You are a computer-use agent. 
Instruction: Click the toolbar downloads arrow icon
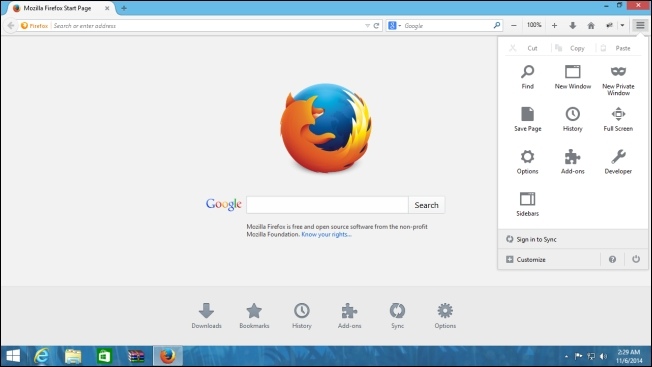pyautogui.click(x=573, y=25)
